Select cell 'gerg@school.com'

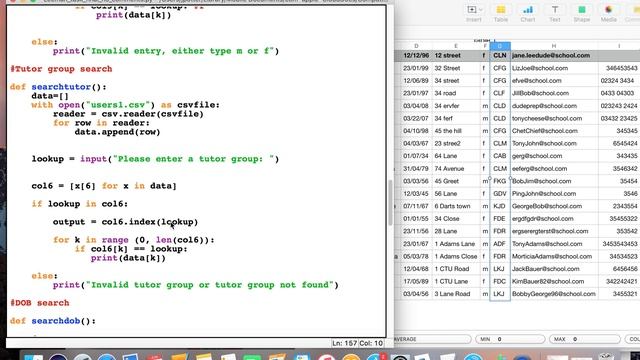[x=536, y=156]
